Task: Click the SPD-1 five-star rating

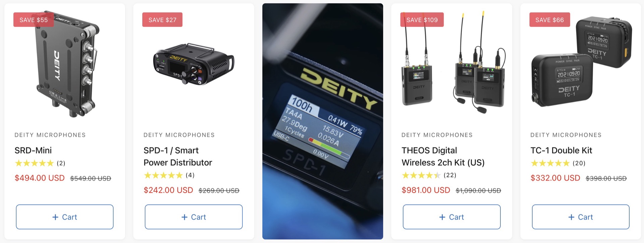Action: pos(169,175)
